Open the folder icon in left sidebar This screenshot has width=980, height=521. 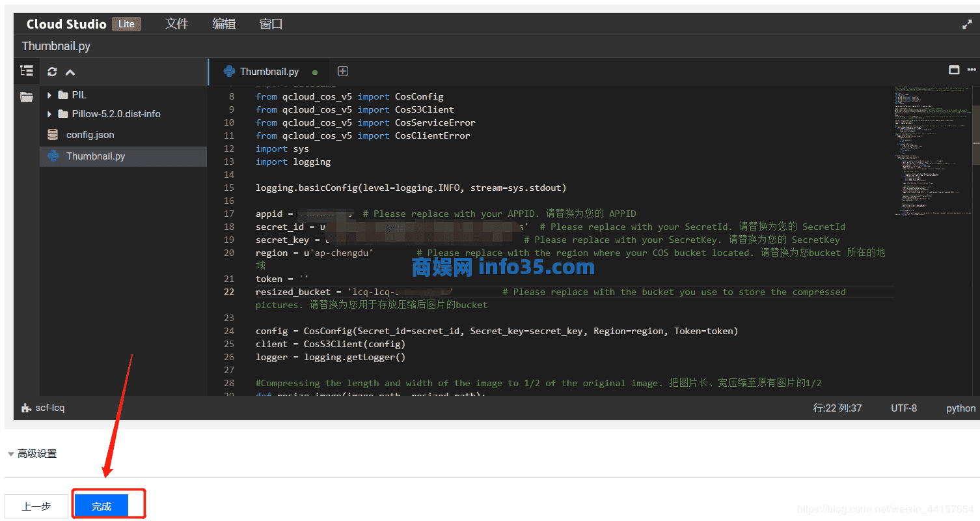pos(27,97)
